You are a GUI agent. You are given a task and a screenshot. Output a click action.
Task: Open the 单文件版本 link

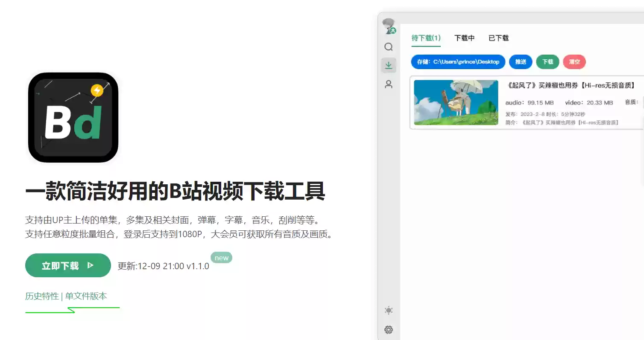pos(85,296)
